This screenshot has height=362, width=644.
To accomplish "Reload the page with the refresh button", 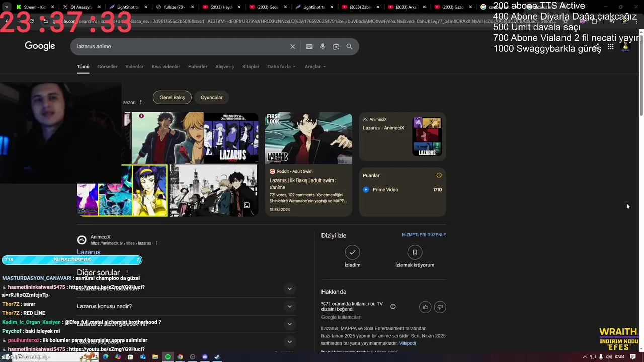I will tap(31, 21).
